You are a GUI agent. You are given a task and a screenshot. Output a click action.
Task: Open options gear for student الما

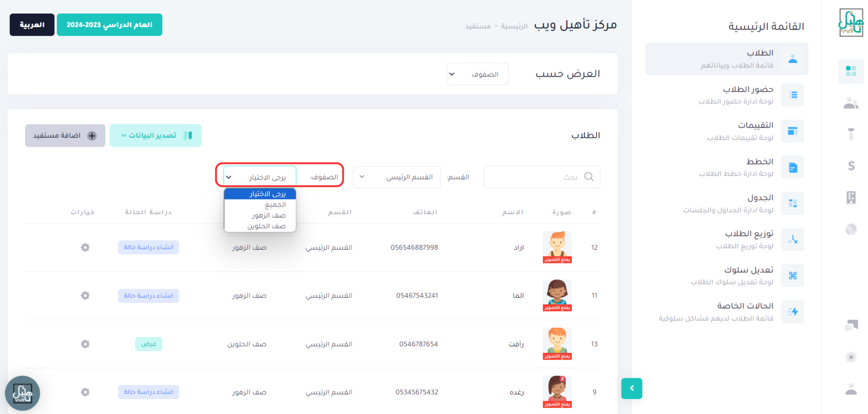pos(85,295)
